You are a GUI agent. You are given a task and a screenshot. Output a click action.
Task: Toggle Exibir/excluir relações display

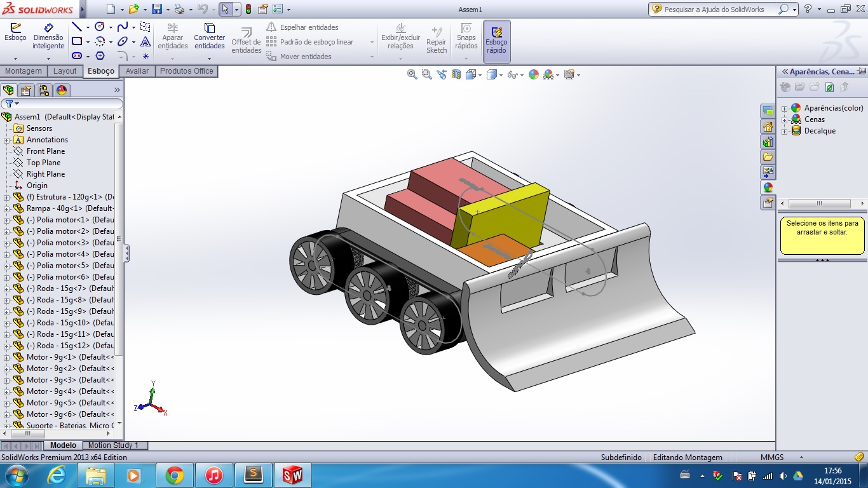point(400,37)
